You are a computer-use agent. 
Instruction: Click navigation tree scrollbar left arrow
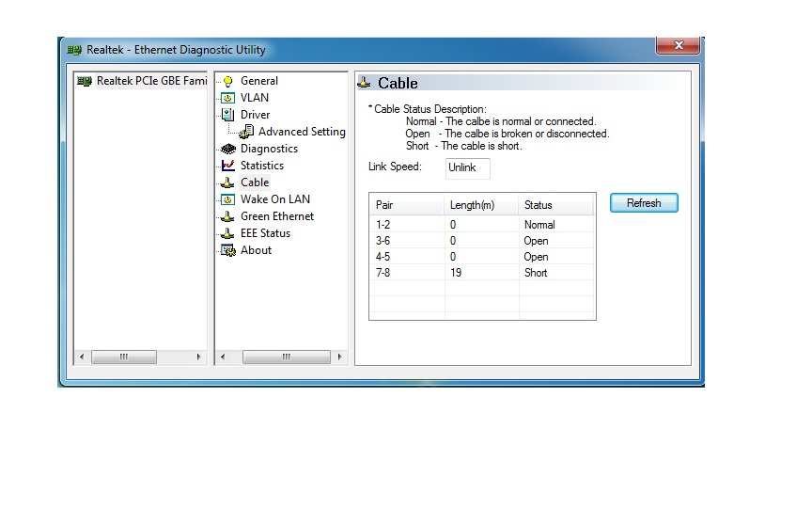pos(223,357)
